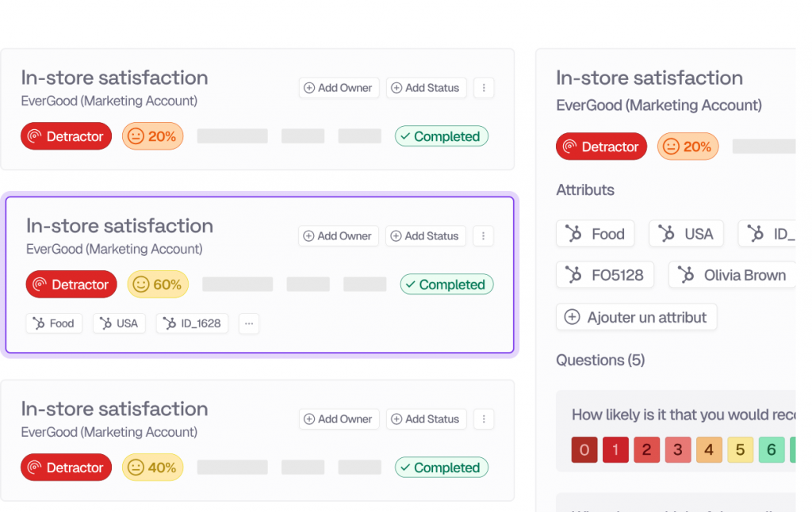Click the smiley icon next to the 60% badge
This screenshot has height=512, width=812.
pyautogui.click(x=140, y=284)
